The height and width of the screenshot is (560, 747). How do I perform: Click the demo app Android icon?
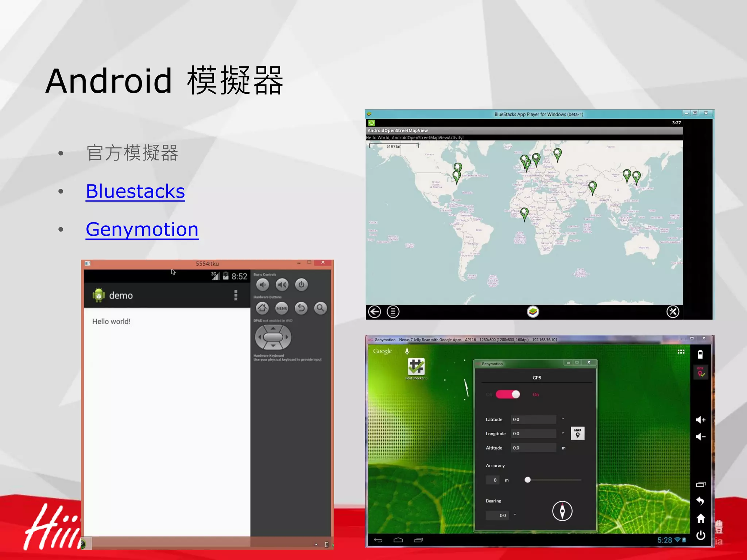point(98,295)
